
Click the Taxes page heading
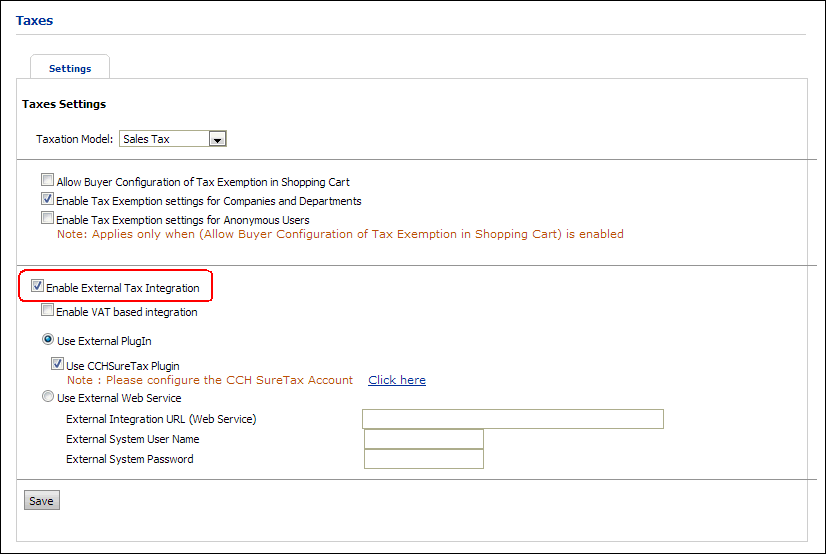tap(34, 21)
